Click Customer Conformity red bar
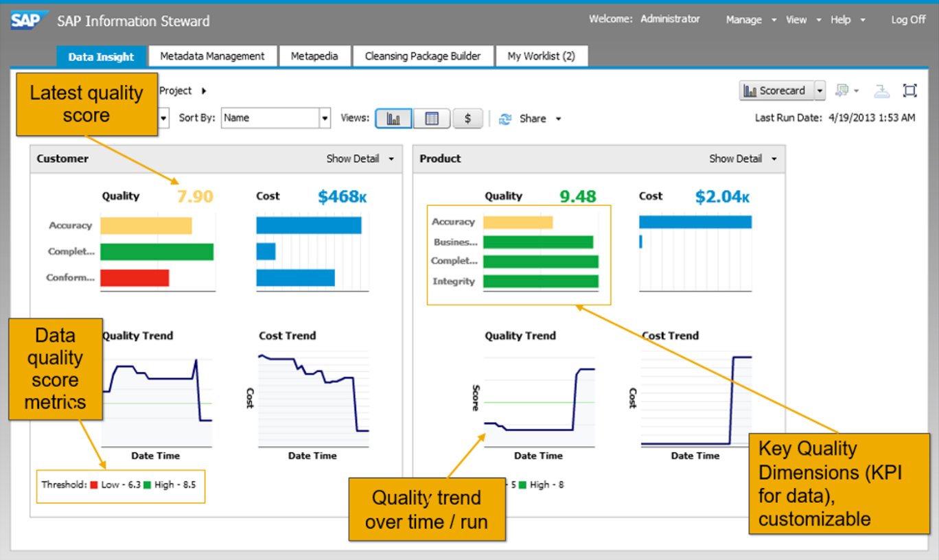Viewport: 939px width, 560px height. pyautogui.click(x=135, y=278)
